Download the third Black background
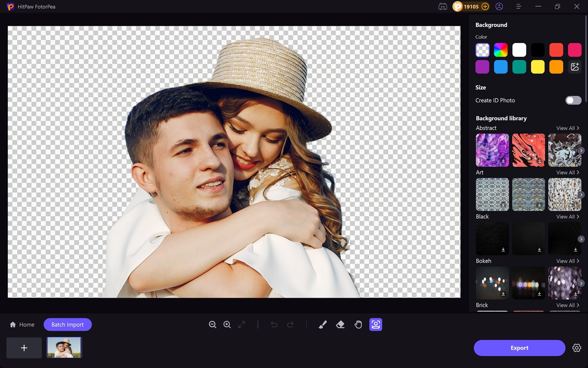The image size is (588, 368). pos(576,250)
